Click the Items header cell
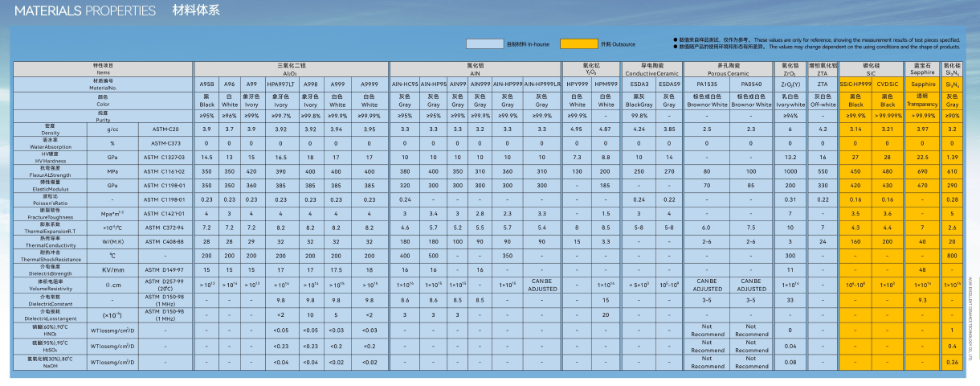Image resolution: width=980 pixels, height=386 pixels. pyautogui.click(x=103, y=68)
